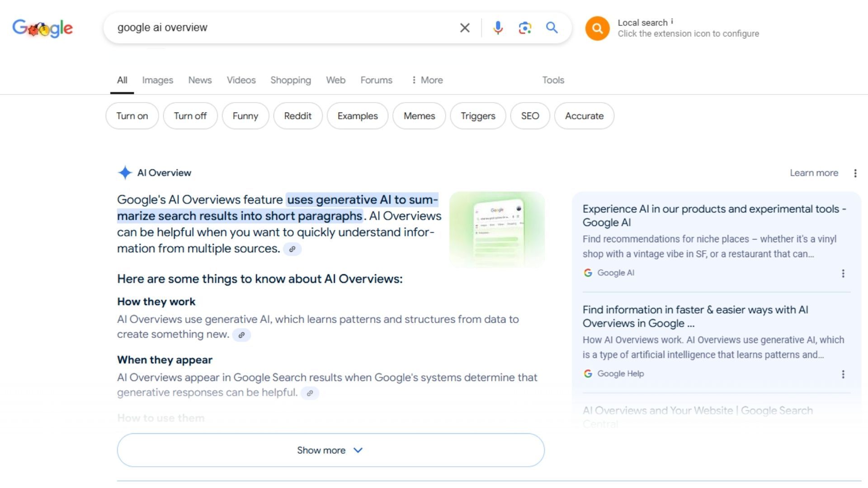Open the AI Overview three-dot options menu
The image size is (868, 488).
[855, 173]
